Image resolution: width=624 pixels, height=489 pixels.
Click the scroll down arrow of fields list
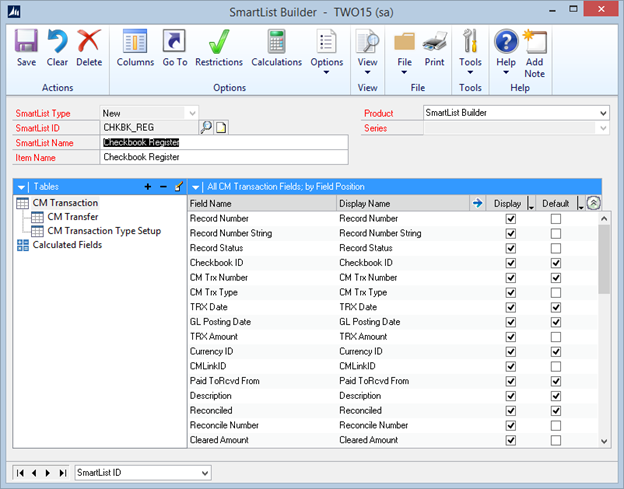point(604,441)
